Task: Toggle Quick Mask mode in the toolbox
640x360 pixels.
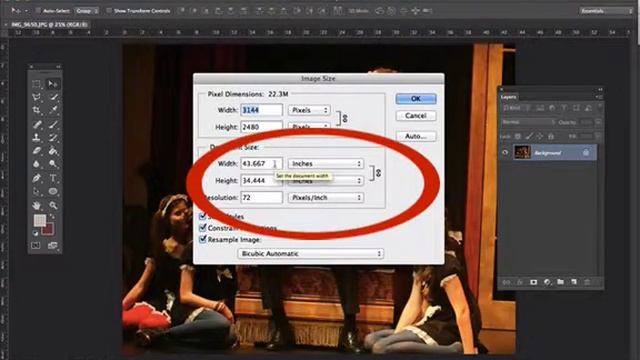Action: coord(36,245)
